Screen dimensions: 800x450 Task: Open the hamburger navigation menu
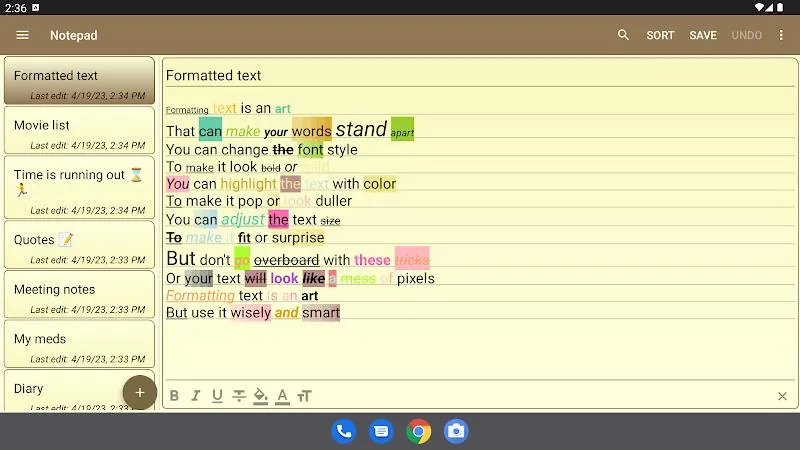pos(22,35)
